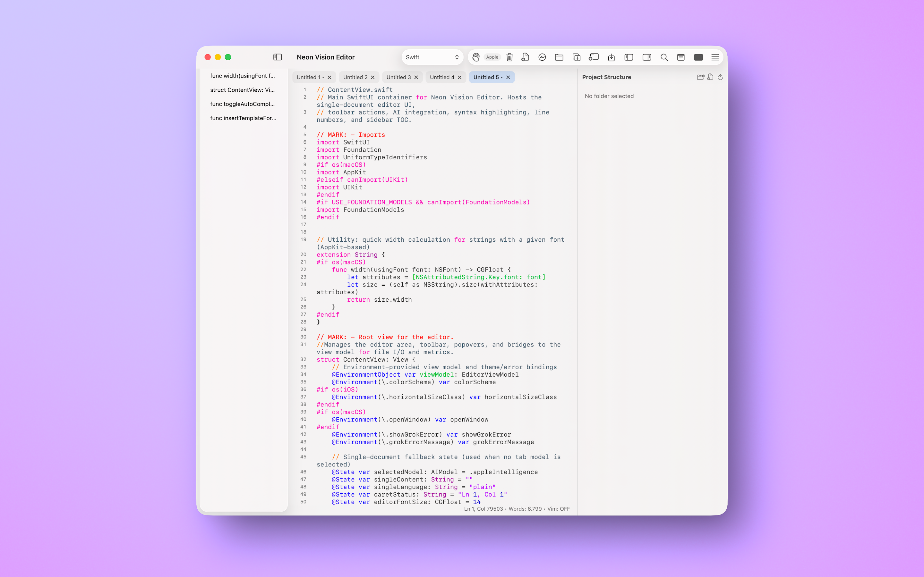The image size is (924, 577).
Task: Open the AI assistant brain icon
Action: click(x=476, y=57)
